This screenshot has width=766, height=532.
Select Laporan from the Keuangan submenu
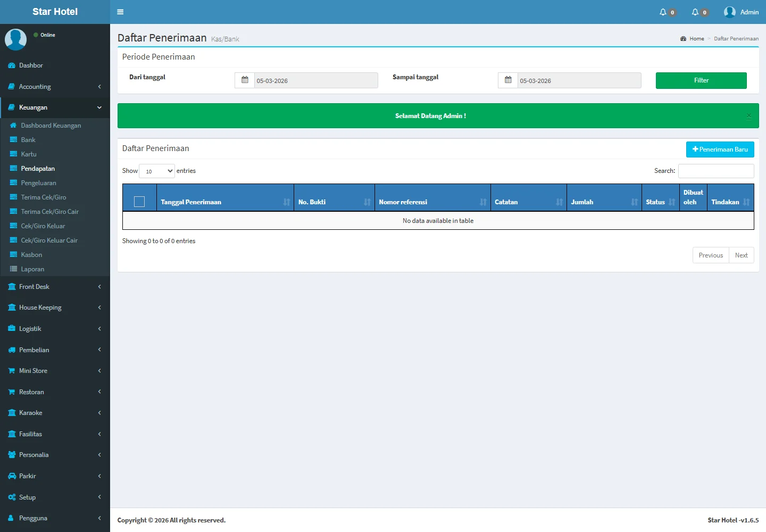point(32,269)
